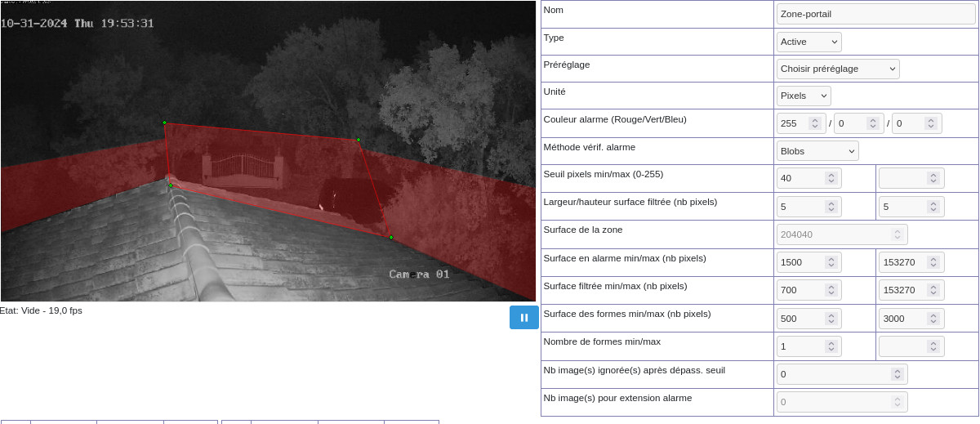Click Nb image(s) pour extension alarme field
Viewport: 980px width, 424px height.
point(842,402)
